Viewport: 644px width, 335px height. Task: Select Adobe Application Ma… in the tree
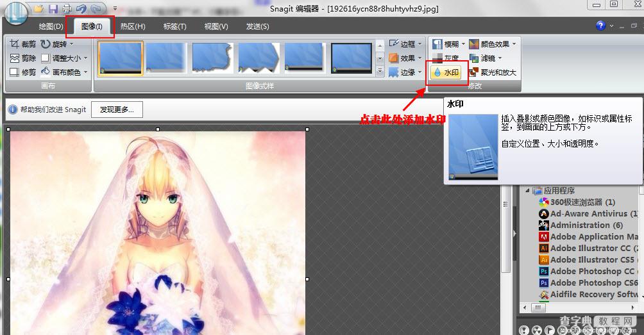point(588,236)
